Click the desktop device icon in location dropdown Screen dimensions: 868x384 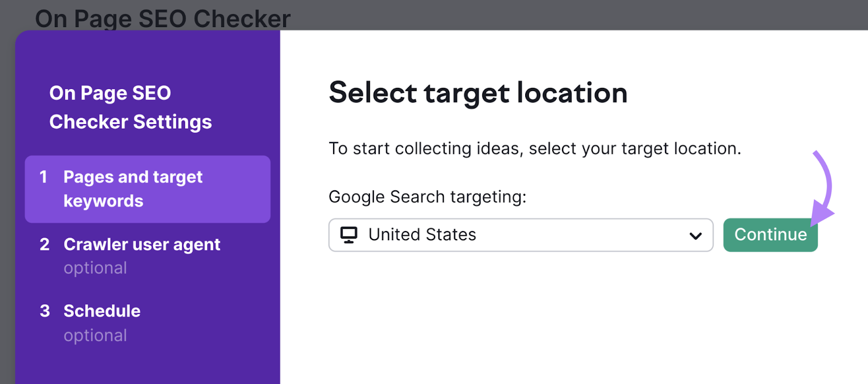point(349,235)
